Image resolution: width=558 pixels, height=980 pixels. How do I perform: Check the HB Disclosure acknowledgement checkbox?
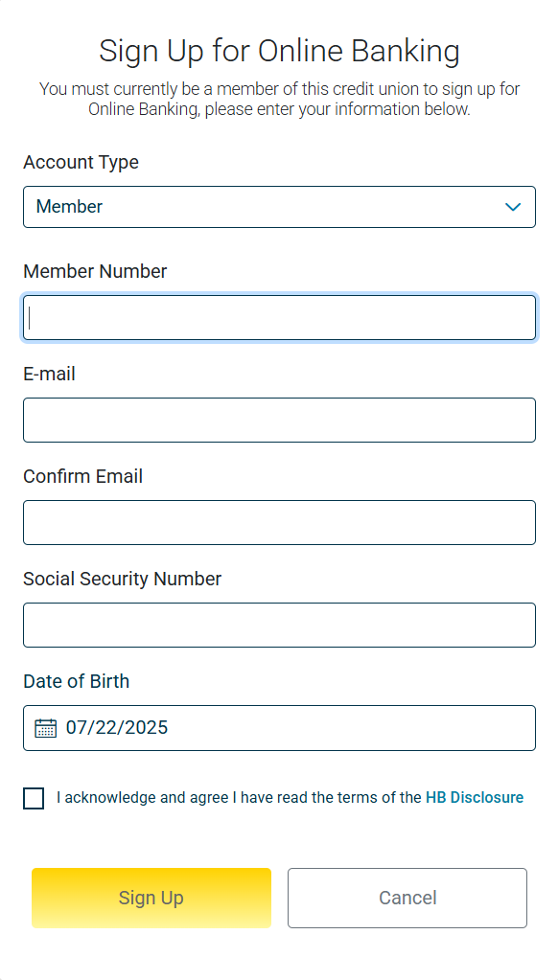point(34,798)
